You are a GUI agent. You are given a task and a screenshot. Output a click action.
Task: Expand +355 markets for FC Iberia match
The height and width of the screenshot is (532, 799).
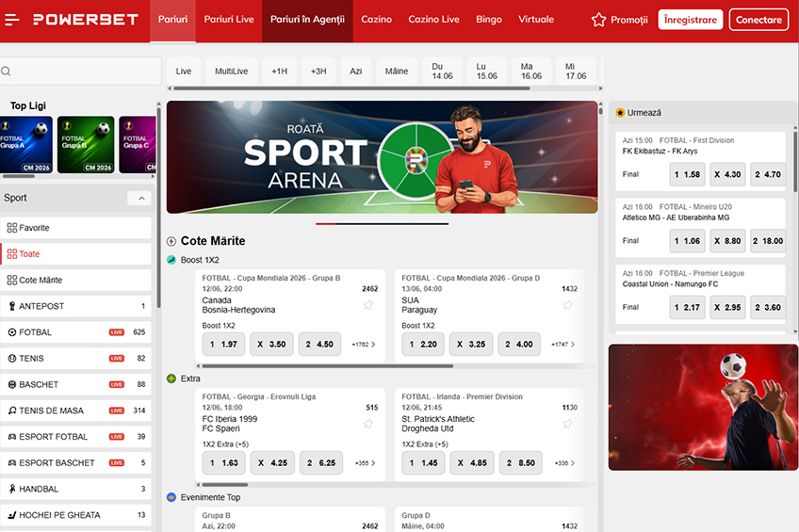(365, 463)
